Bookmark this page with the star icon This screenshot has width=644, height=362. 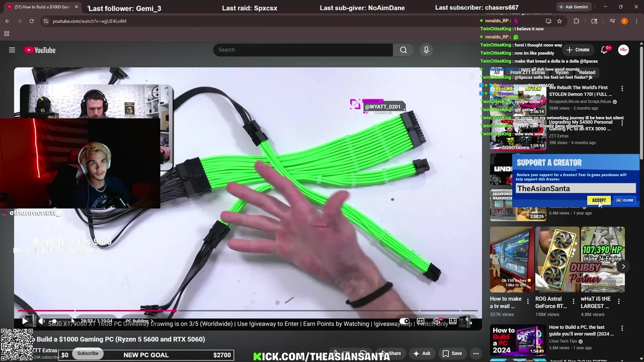coord(559,21)
